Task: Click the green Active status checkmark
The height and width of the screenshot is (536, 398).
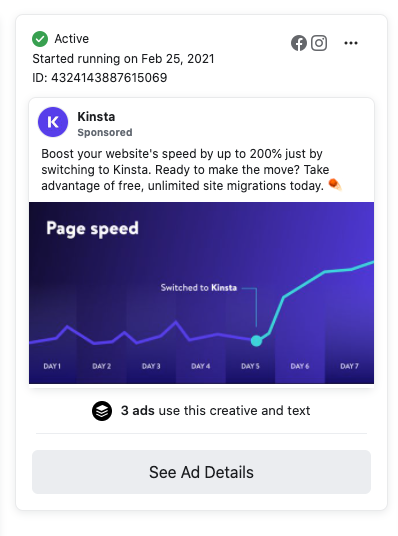Action: point(40,39)
